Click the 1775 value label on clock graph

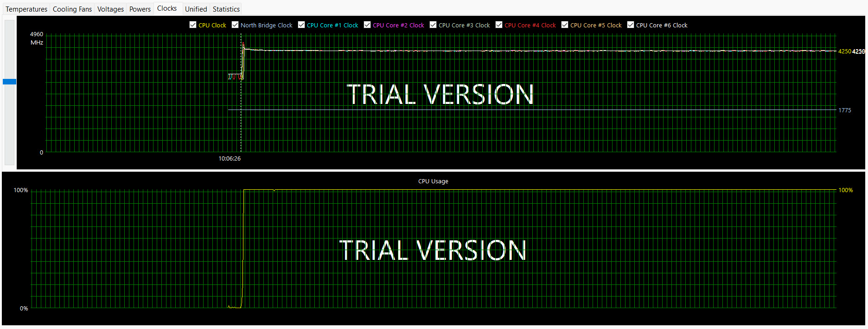845,110
